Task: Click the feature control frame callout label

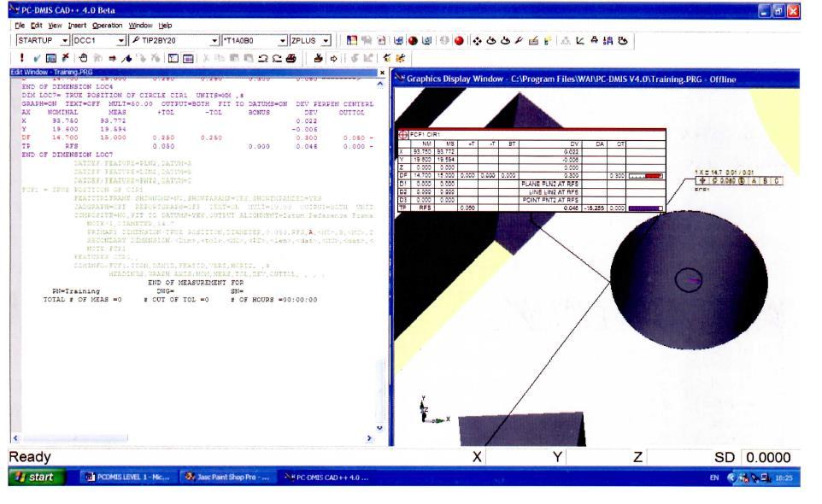Action: pyautogui.click(x=739, y=181)
